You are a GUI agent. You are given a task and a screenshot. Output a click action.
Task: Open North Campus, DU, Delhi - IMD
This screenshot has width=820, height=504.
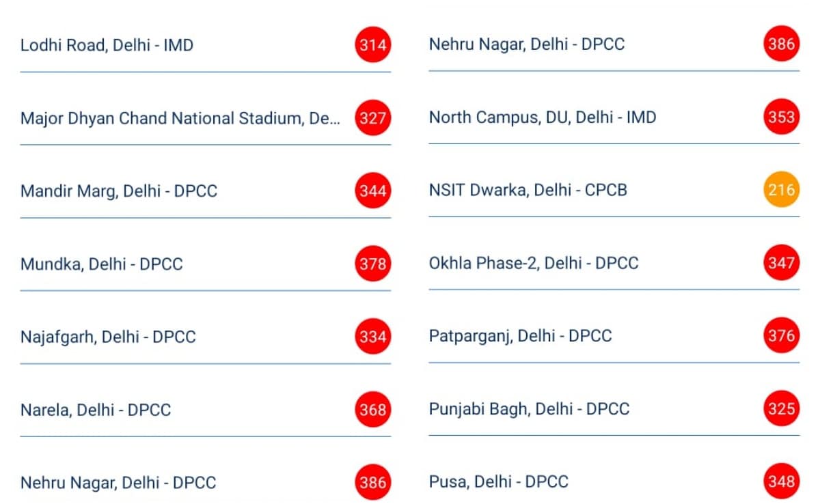pyautogui.click(x=543, y=117)
